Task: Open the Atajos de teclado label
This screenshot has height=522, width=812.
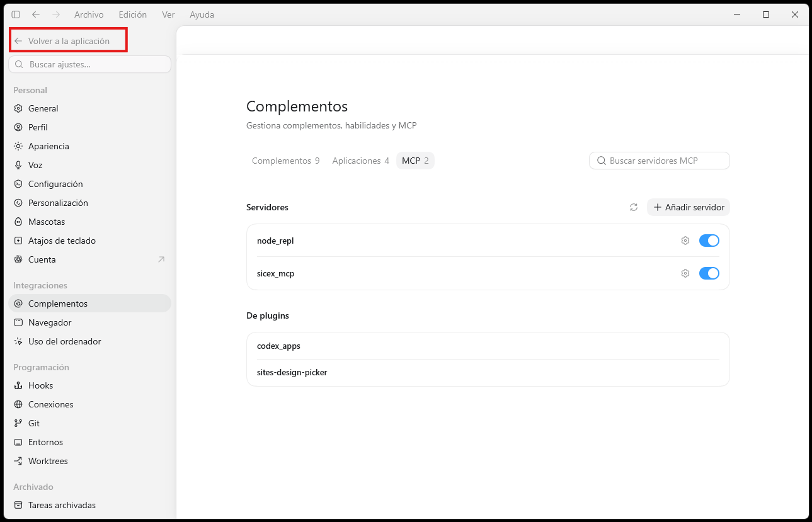Action: pos(62,241)
